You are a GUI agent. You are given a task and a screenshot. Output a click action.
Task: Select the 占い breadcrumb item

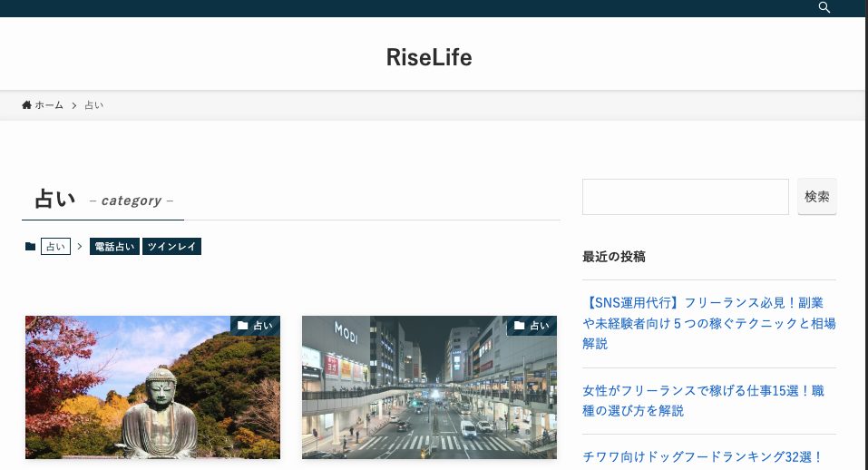click(x=94, y=105)
